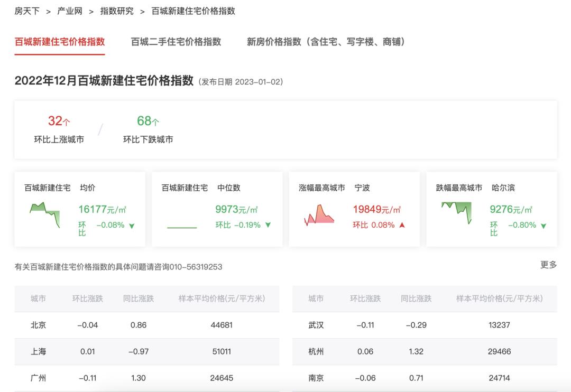The image size is (571, 392).
Task: Click the 更多 link above the table
Action: coord(549,264)
